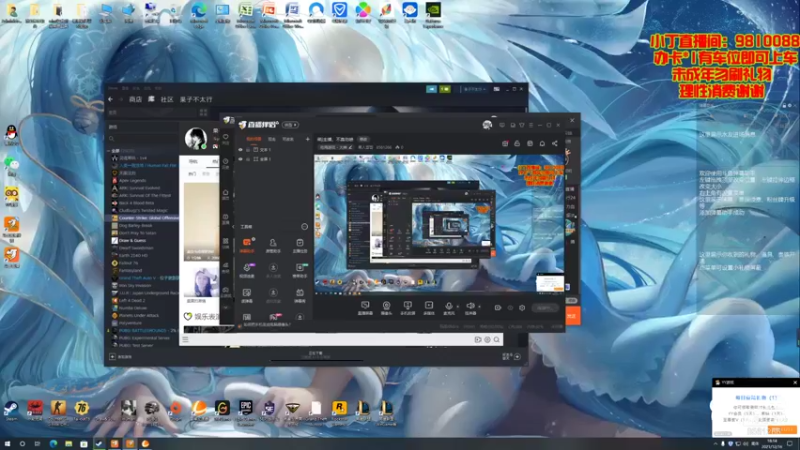Open the gift-box tool in the toolbox third row
800x450 pixels.
tap(299, 295)
